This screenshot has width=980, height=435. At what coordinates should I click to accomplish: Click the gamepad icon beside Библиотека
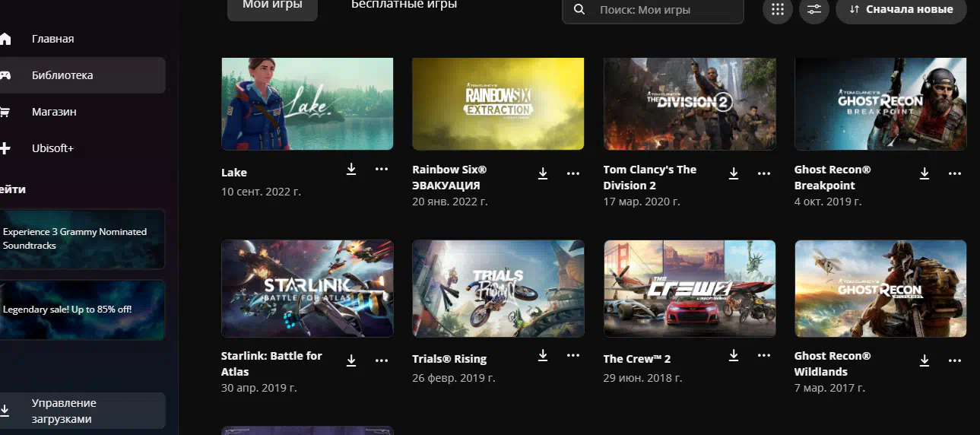coord(5,75)
